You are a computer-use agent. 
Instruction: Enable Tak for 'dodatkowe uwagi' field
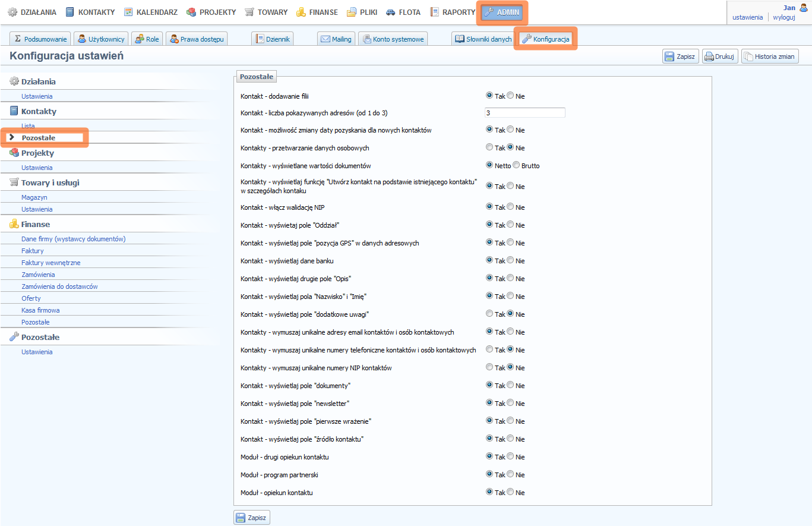(x=489, y=314)
